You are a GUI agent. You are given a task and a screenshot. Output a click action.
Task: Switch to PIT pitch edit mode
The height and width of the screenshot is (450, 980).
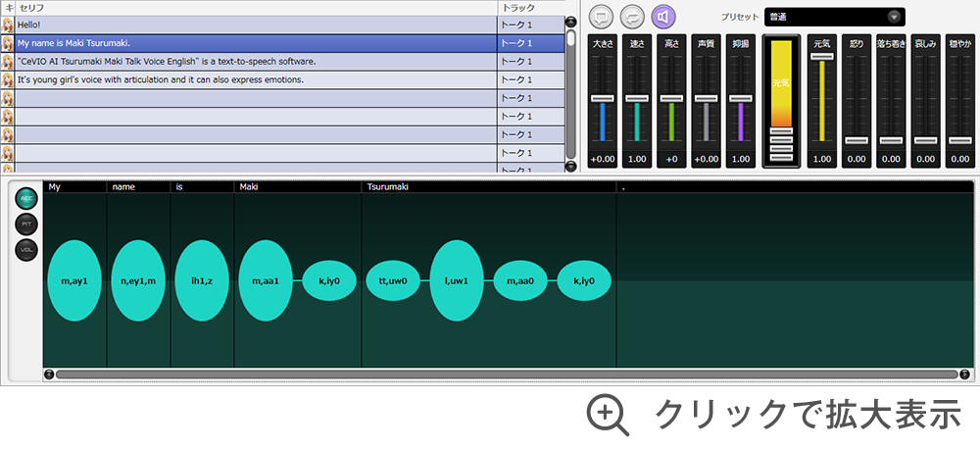pos(26,224)
